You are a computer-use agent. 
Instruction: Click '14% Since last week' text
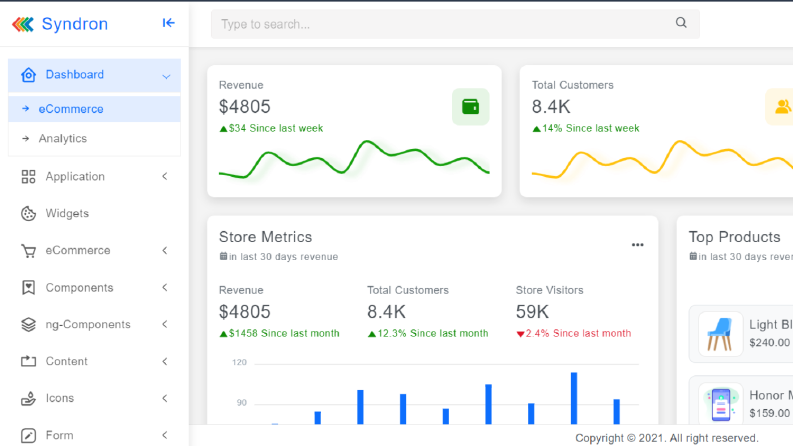pyautogui.click(x=590, y=128)
